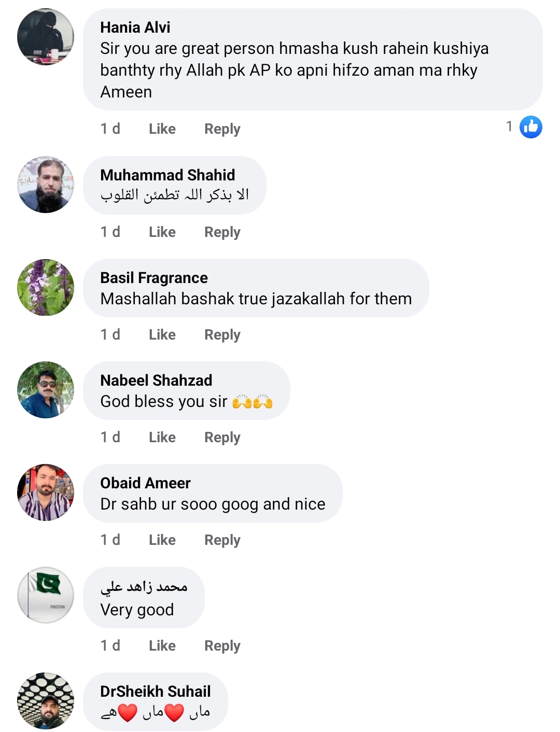
Task: Open the Nabeel Shahzad name link
Action: (x=156, y=381)
